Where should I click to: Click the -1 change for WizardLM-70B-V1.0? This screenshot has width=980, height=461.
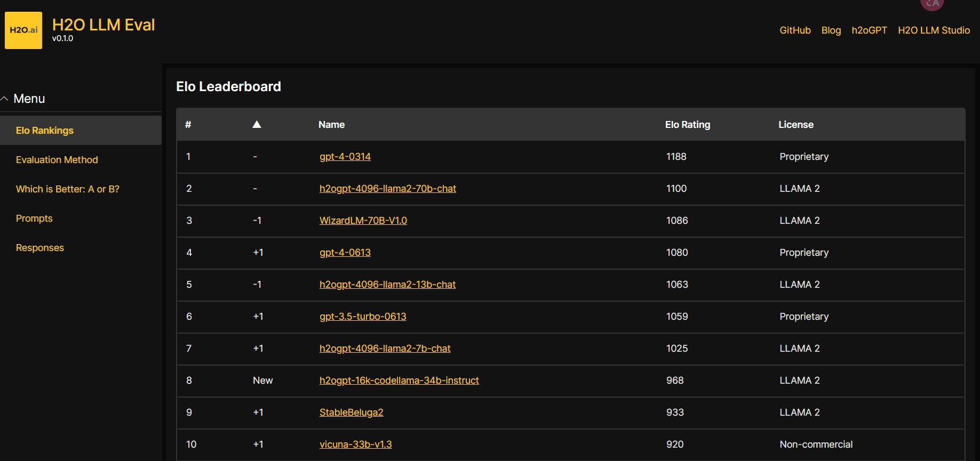pyautogui.click(x=257, y=221)
